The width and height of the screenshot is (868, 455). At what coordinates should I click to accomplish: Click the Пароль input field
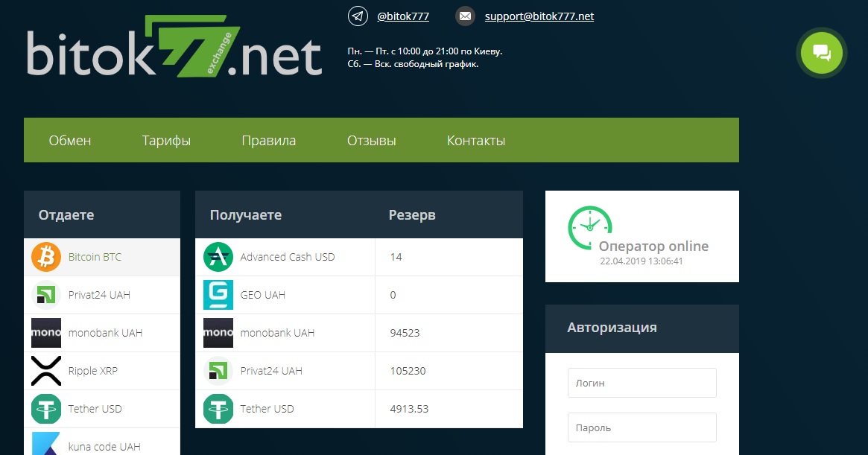pyautogui.click(x=642, y=427)
